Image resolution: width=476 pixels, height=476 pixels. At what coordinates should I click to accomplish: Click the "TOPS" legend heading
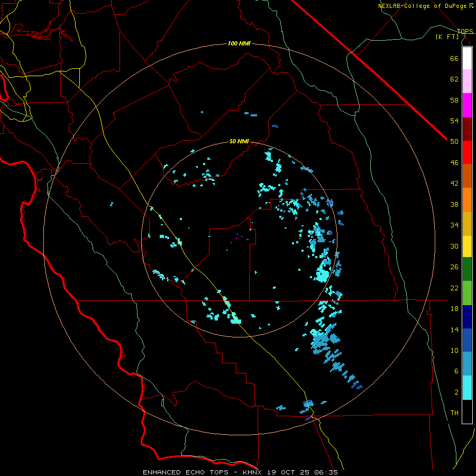pyautogui.click(x=465, y=31)
